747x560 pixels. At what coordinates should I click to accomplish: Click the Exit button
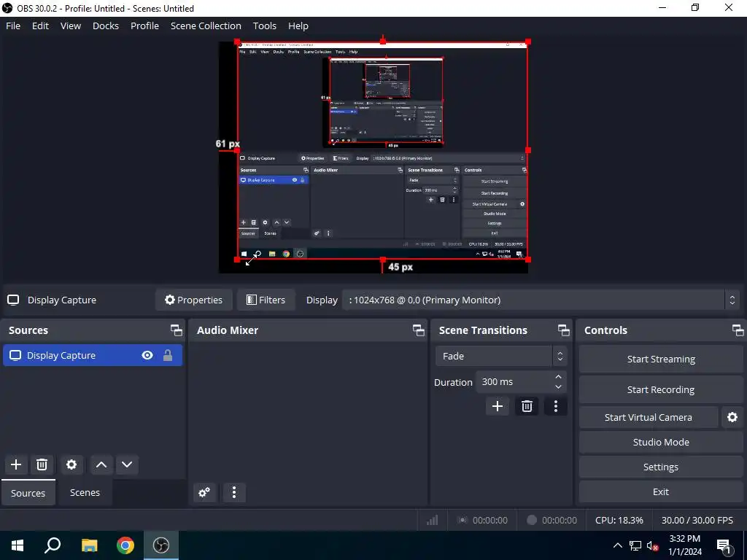pyautogui.click(x=661, y=491)
